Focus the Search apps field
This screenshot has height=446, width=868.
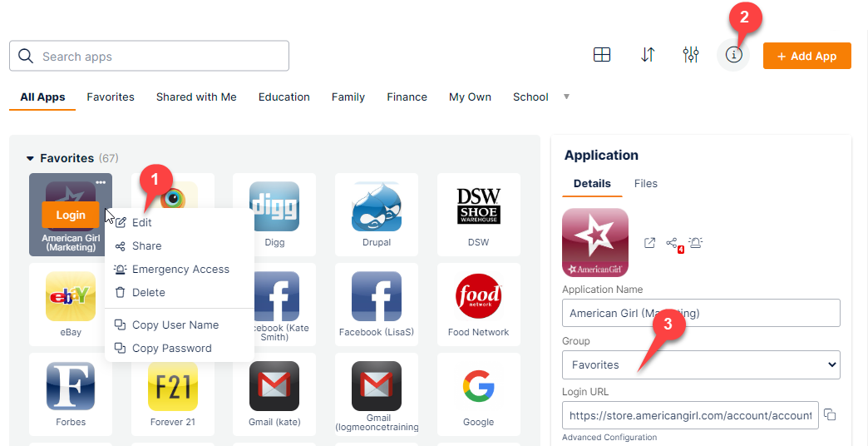click(x=149, y=56)
